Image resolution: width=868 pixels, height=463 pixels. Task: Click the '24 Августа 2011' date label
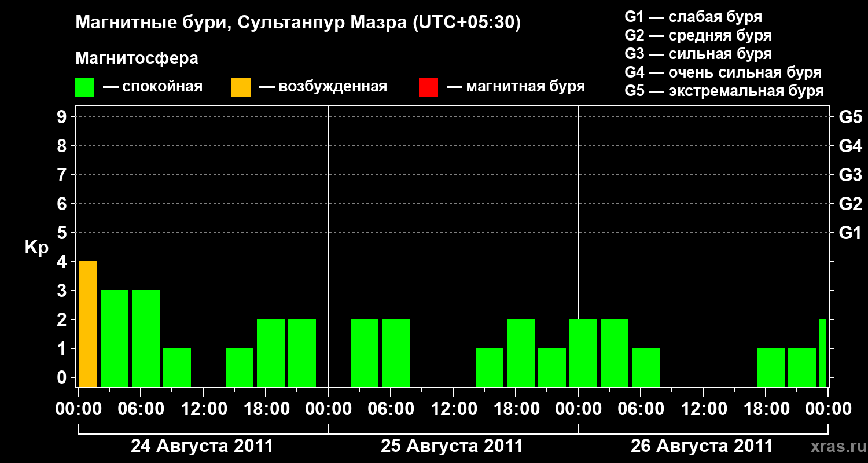pyautogui.click(x=202, y=446)
